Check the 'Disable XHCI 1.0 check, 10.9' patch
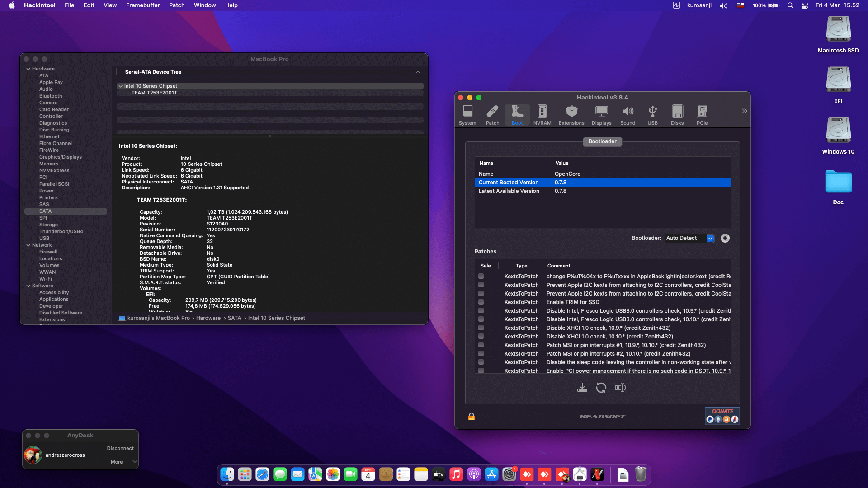The height and width of the screenshot is (488, 868). point(481,328)
